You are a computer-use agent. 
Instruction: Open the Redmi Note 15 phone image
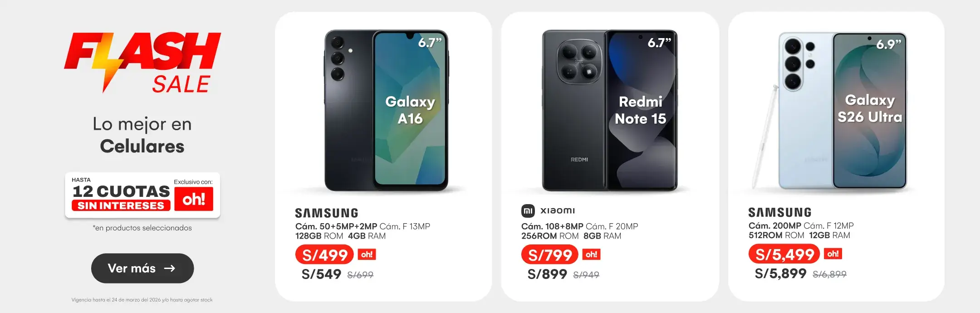[609, 110]
